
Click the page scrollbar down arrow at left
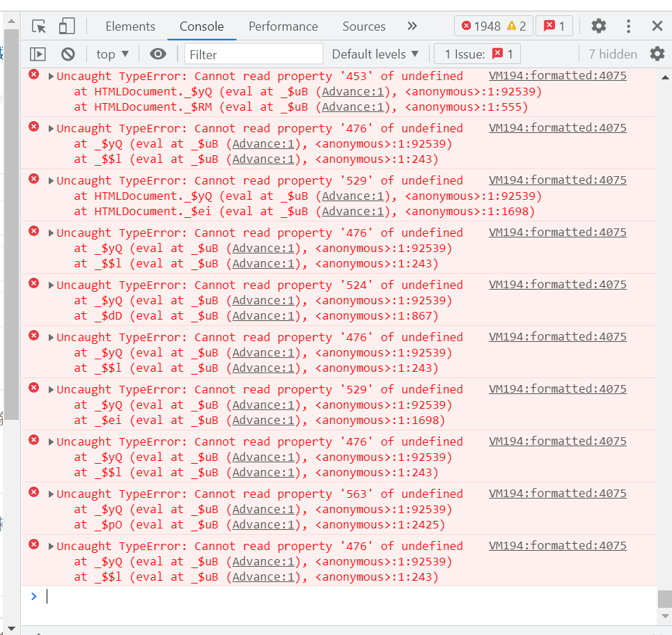click(x=12, y=629)
